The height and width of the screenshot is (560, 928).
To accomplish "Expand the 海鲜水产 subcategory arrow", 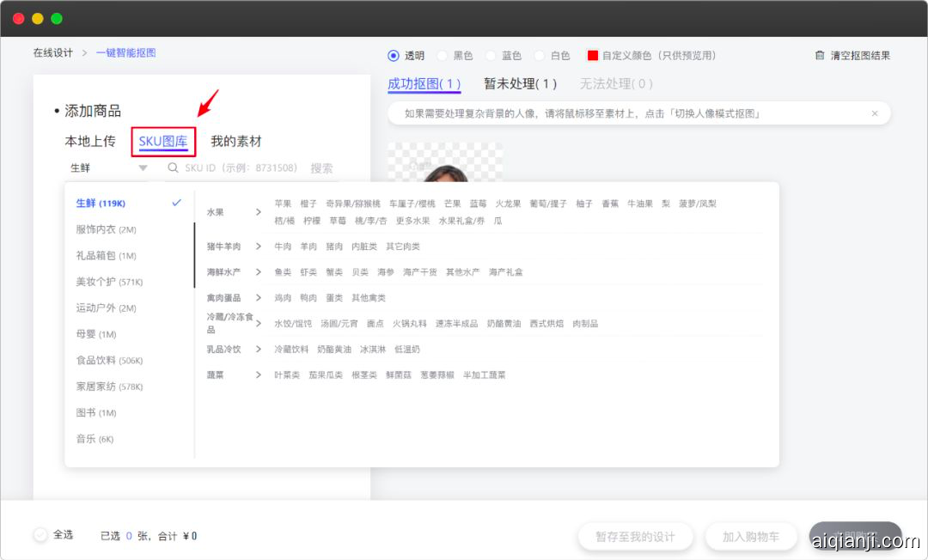I will coord(258,272).
